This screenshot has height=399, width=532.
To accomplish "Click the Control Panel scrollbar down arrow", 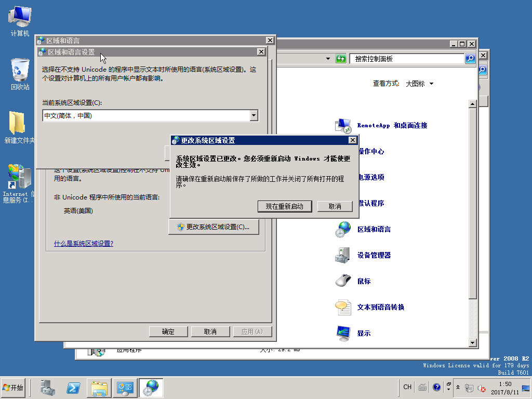I will (472, 343).
